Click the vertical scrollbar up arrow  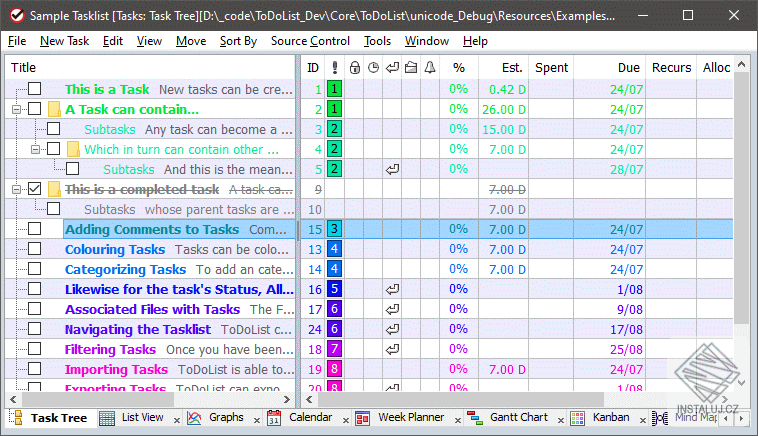742,64
